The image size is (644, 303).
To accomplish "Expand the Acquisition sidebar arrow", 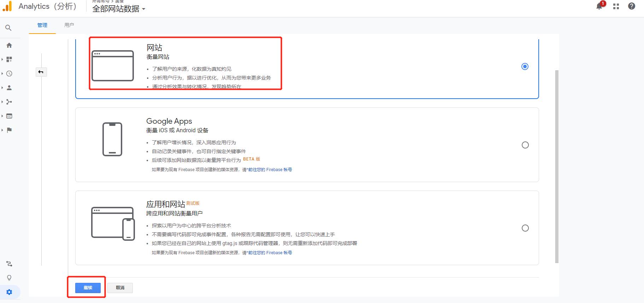I will pos(2,102).
